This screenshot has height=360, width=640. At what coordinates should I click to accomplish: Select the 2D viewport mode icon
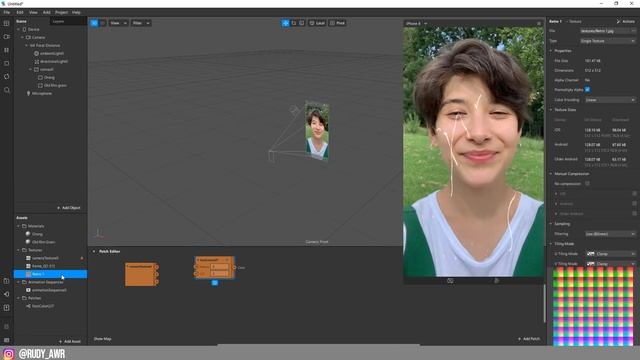(102, 23)
